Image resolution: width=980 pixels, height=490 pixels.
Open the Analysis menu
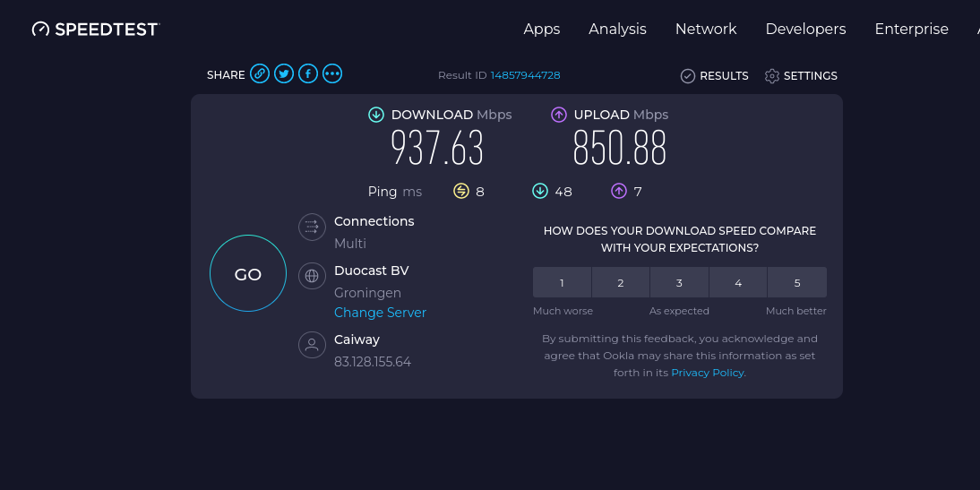[x=617, y=29]
